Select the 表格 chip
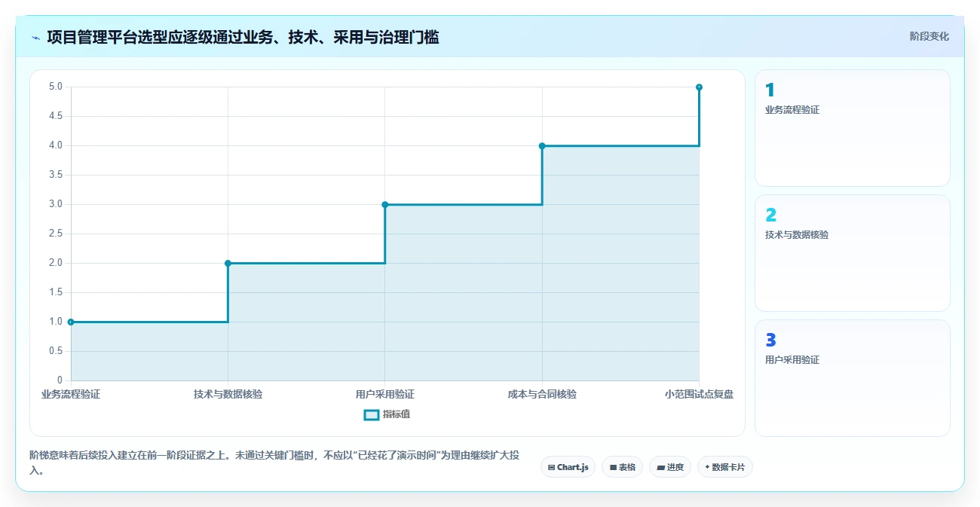This screenshot has width=980, height=507. pos(622,467)
